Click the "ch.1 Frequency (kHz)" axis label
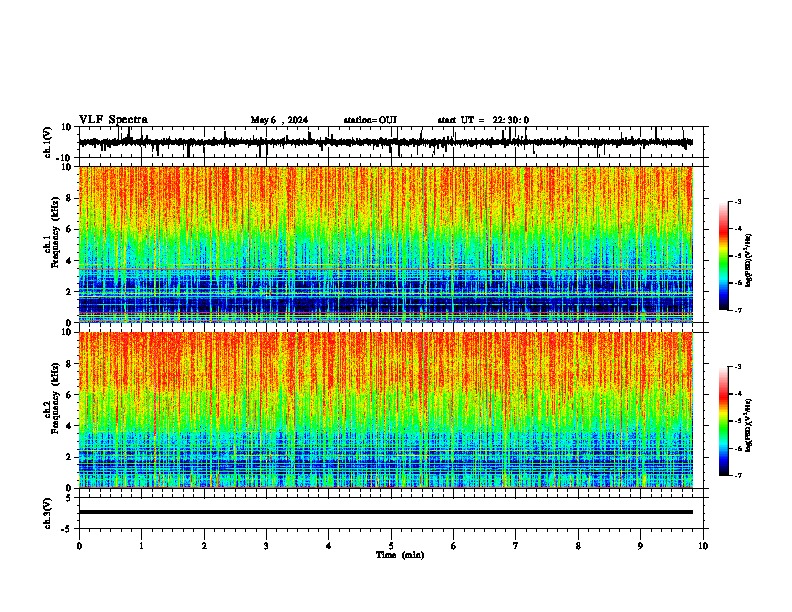 coord(51,232)
